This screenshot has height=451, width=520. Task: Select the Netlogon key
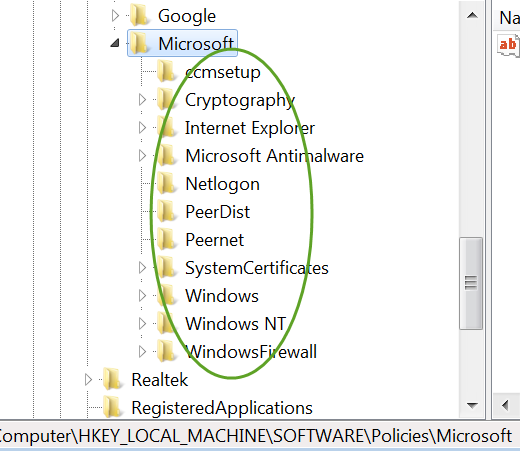[x=223, y=184]
